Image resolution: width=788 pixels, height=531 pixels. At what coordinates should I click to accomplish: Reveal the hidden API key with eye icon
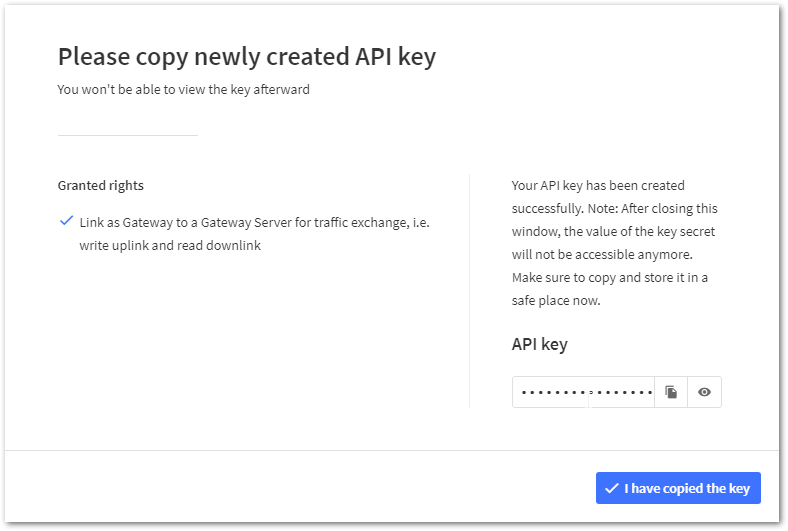pyautogui.click(x=704, y=392)
